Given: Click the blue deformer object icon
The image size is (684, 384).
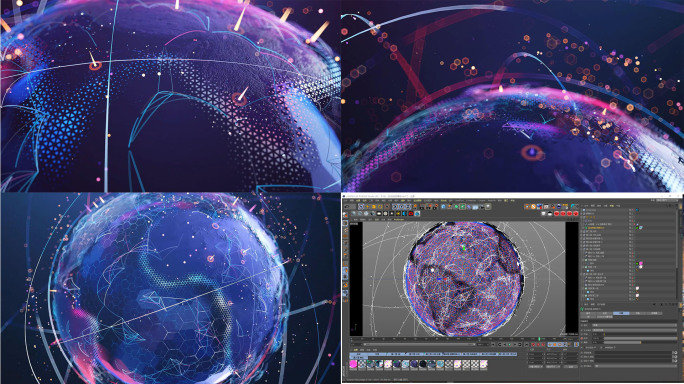Looking at the screenshot, I should [x=469, y=206].
